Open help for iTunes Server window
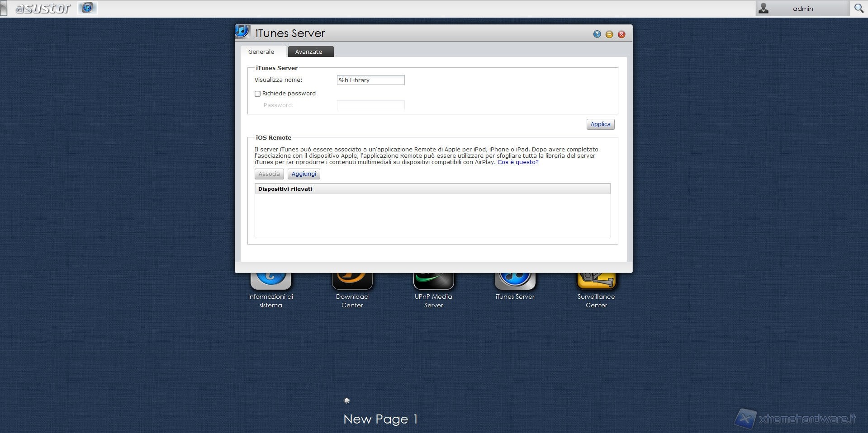This screenshot has height=433, width=868. [x=597, y=34]
